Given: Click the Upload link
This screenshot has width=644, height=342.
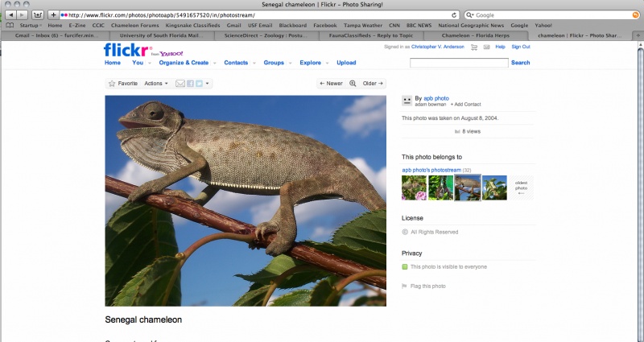Looking at the screenshot, I should coord(346,63).
